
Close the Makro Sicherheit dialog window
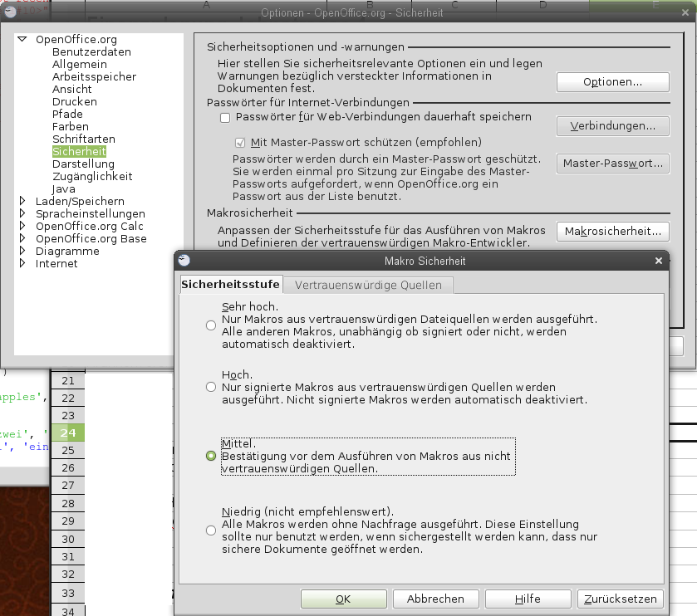tap(659, 261)
